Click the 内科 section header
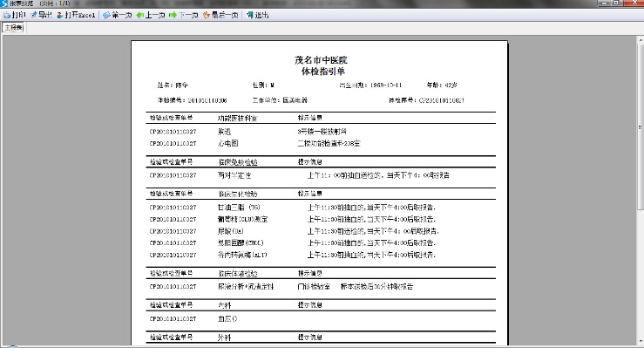Screen dimensions: 644x348 225,305
